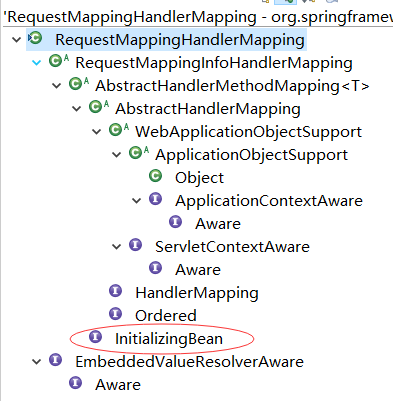Viewport: 395px width, 401px height.
Task: Select the ApplicationContextAware label
Action: pyautogui.click(x=269, y=201)
